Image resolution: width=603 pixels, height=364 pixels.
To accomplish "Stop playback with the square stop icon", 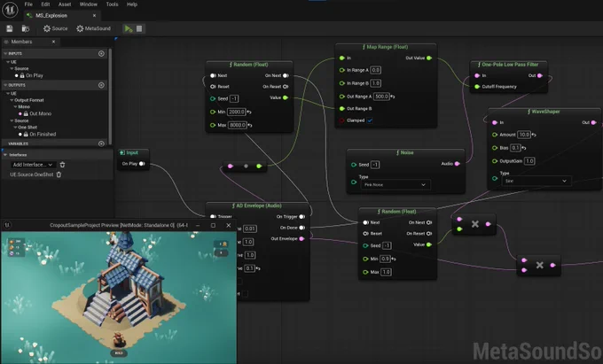I will 139,28.
